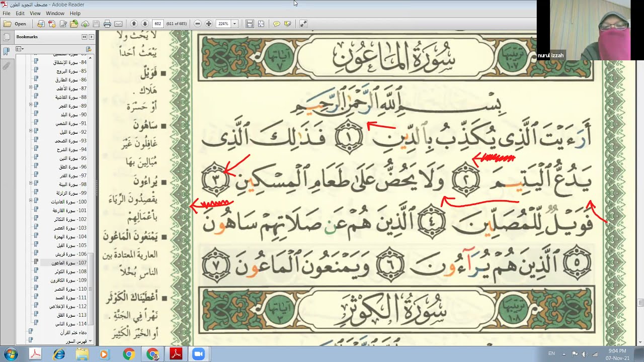This screenshot has width=644, height=362.
Task: Add a sticky note comment
Action: [x=276, y=24]
